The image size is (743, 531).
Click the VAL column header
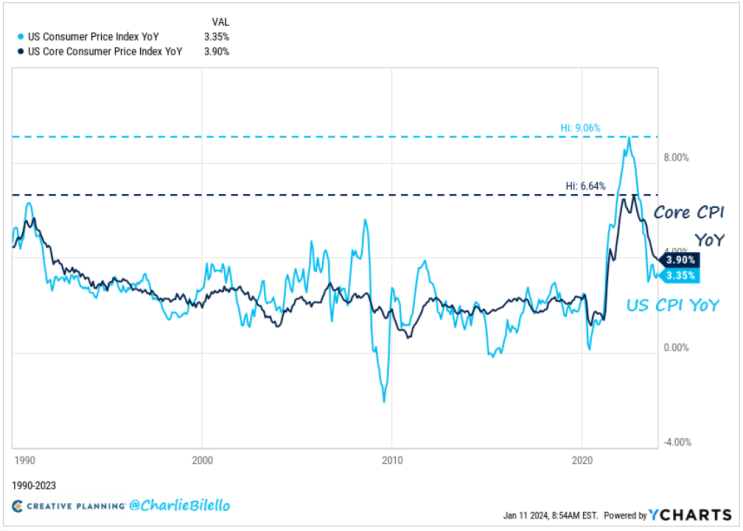pyautogui.click(x=220, y=22)
